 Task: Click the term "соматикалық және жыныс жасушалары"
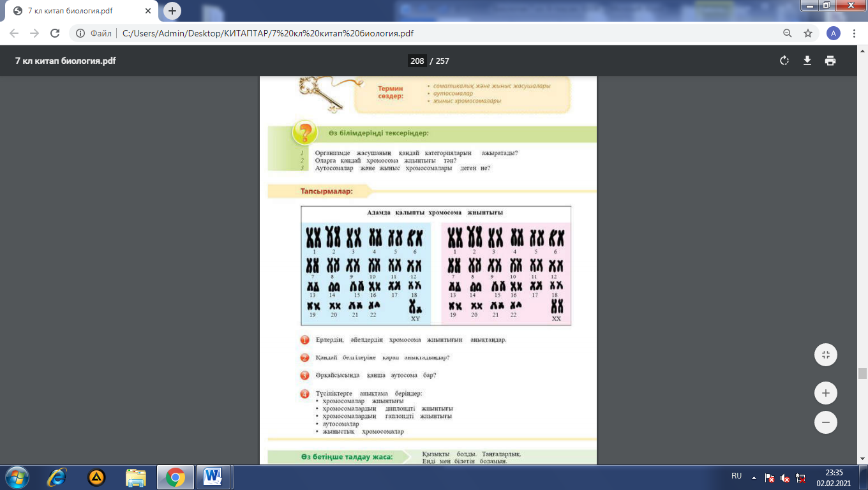pos(491,85)
